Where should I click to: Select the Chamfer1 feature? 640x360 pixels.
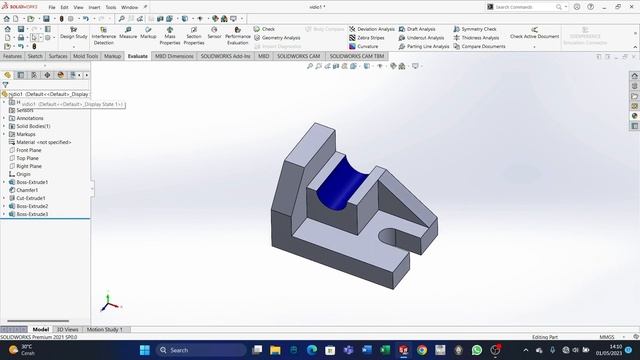23,190
